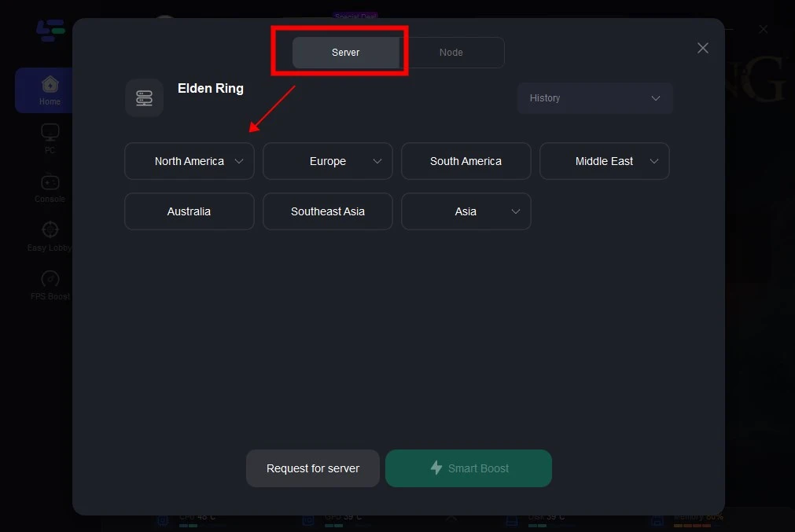Select the Australia server
This screenshot has width=795, height=532.
(189, 211)
